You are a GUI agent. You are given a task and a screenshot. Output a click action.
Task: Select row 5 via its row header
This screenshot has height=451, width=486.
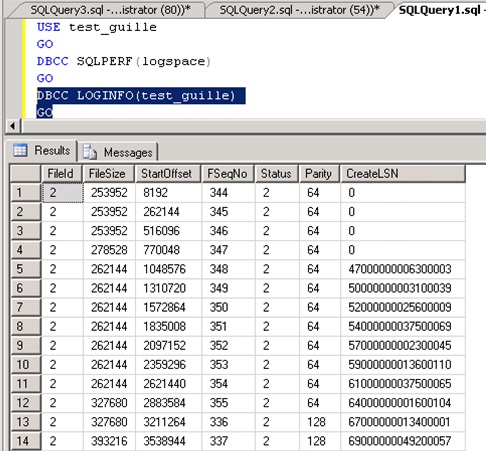[x=25, y=269]
